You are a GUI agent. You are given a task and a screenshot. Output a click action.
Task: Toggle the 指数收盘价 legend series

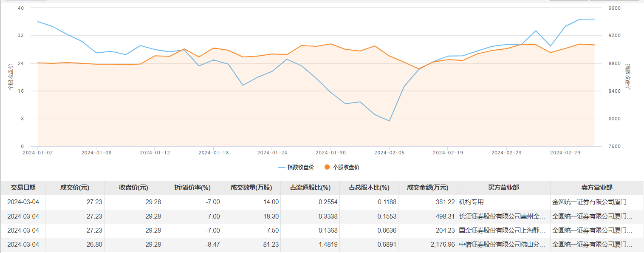[x=296, y=168]
